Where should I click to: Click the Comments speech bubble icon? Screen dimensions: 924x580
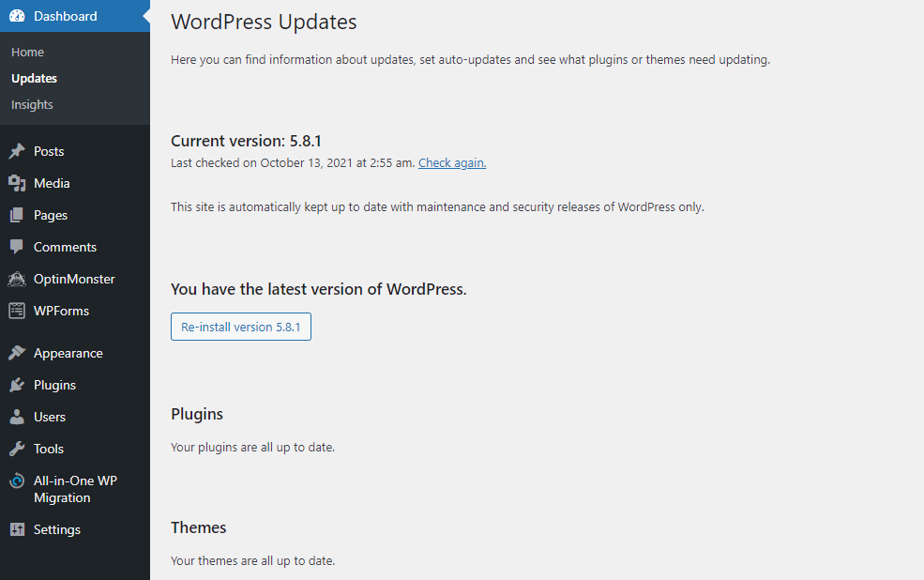[17, 247]
